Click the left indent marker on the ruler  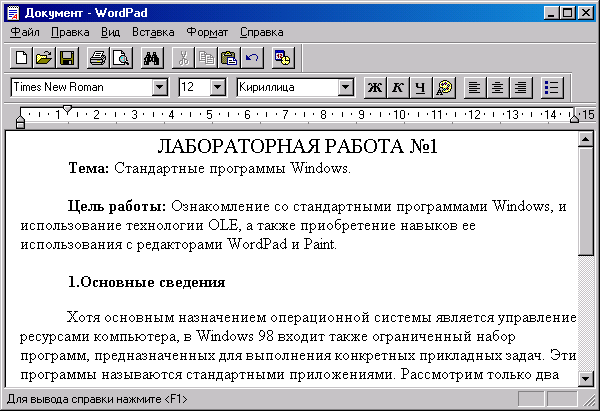pos(20,121)
